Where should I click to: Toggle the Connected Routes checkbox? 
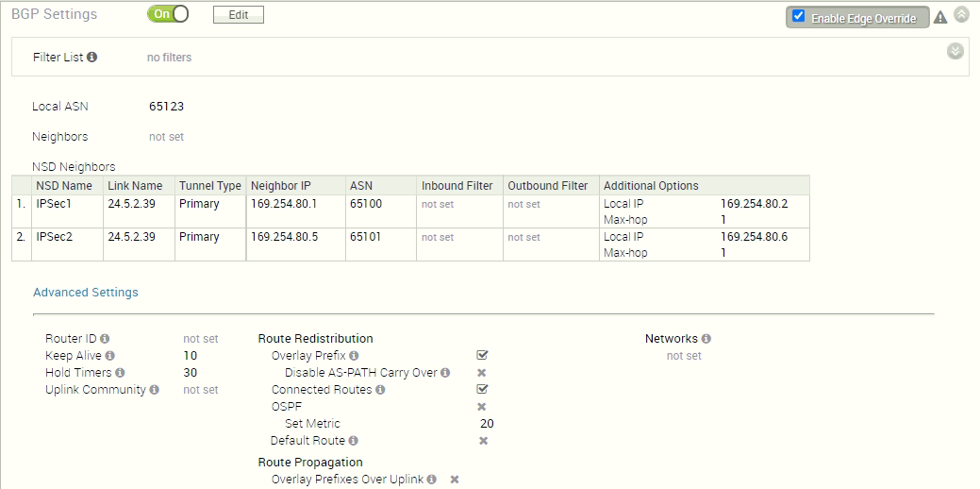click(482, 389)
